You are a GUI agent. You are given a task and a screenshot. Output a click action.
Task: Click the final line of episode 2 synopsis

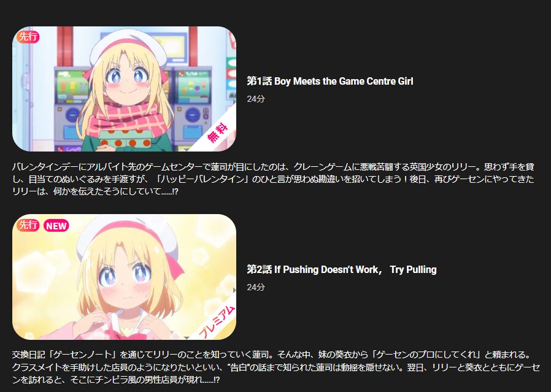click(116, 380)
